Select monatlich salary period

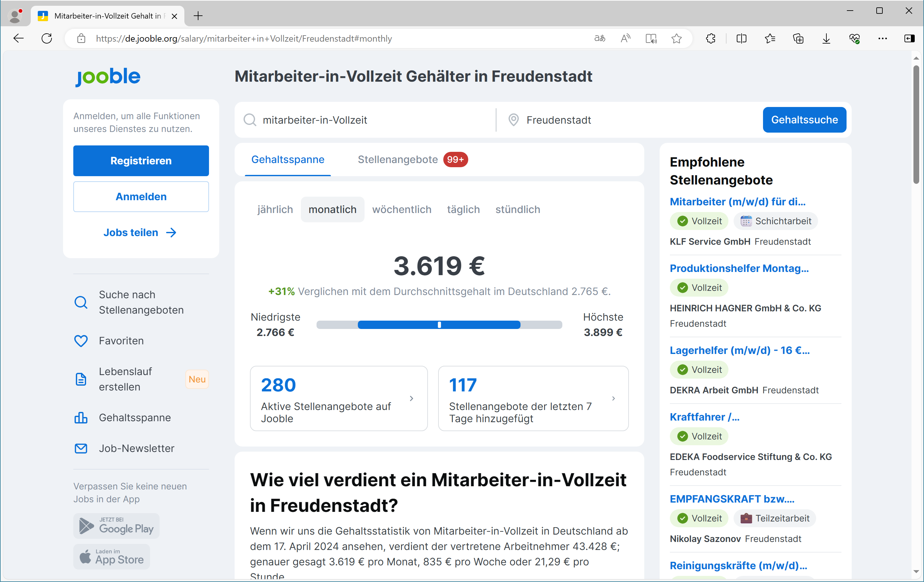[x=332, y=209]
